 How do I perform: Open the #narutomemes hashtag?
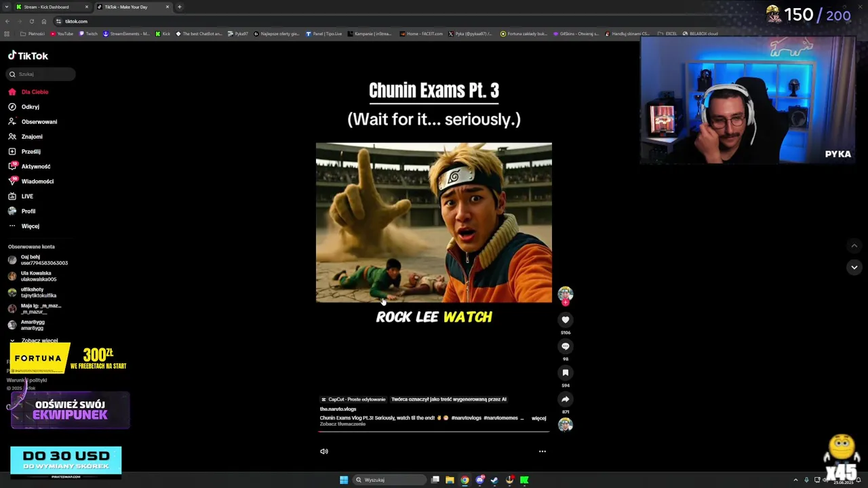tap(500, 418)
